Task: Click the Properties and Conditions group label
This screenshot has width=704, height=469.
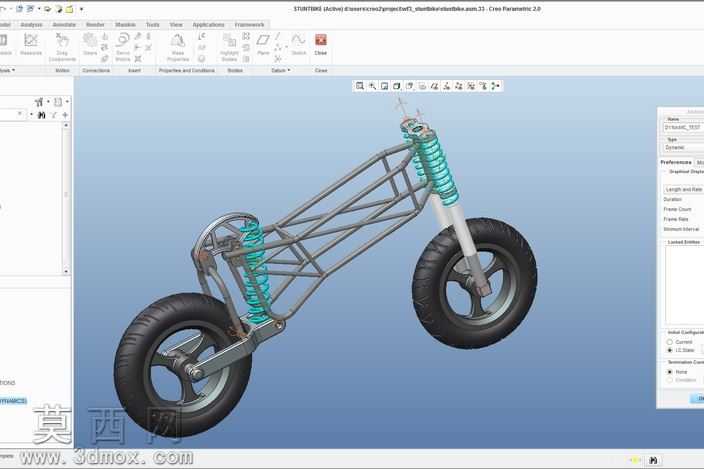Action: pyautogui.click(x=187, y=70)
